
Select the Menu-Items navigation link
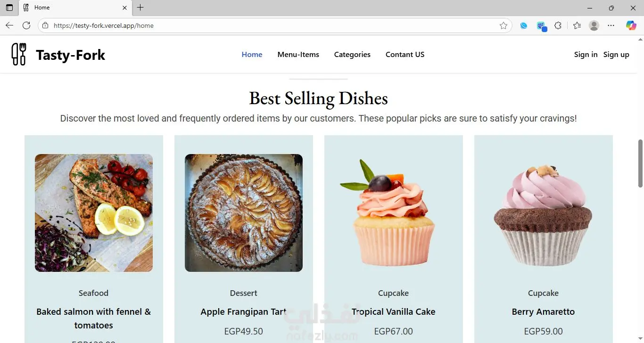point(298,55)
